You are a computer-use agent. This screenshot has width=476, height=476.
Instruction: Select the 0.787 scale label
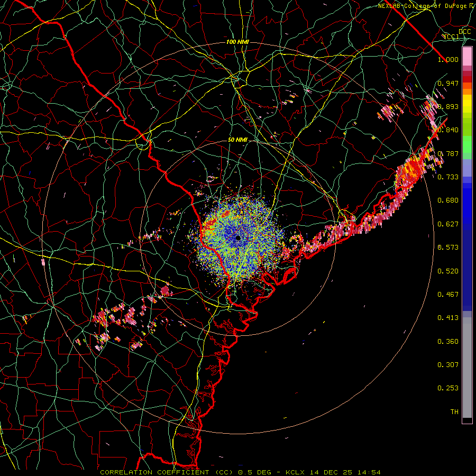[x=448, y=153]
